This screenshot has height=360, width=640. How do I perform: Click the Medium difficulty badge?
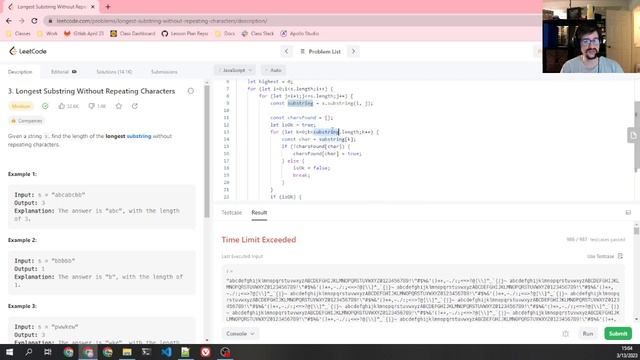[20, 106]
